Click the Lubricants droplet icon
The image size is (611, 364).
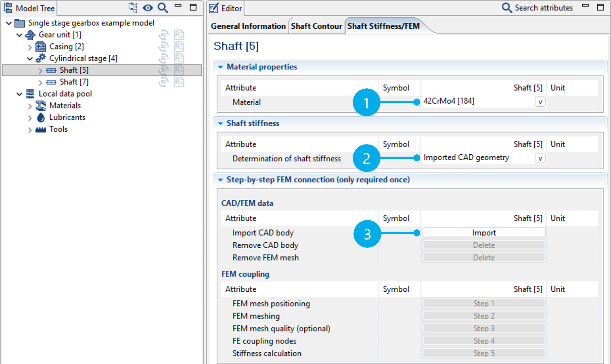(41, 117)
